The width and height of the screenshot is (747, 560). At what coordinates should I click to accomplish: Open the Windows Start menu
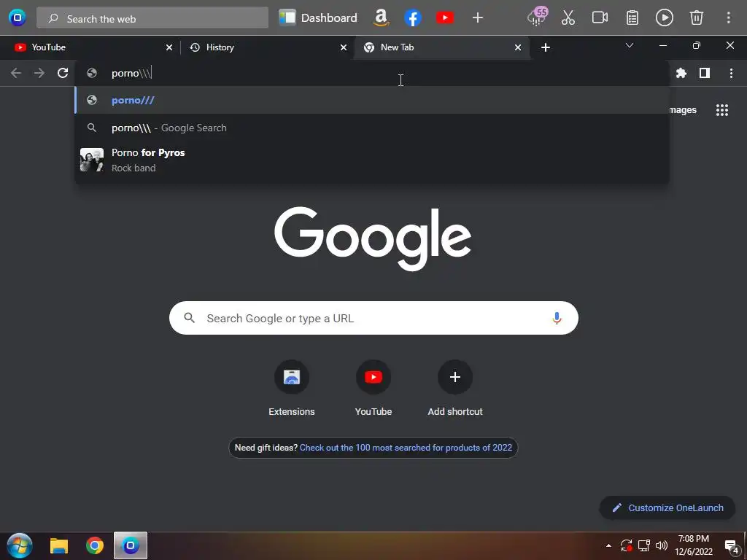tap(20, 545)
